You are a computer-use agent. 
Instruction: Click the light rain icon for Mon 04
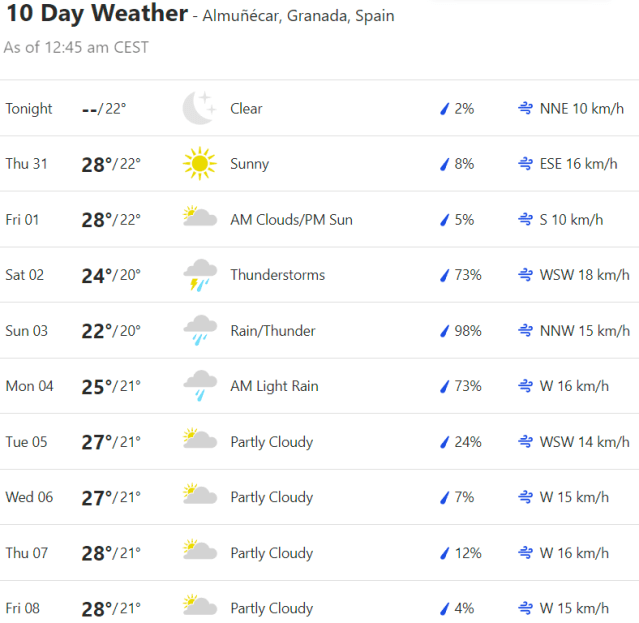pos(200,386)
